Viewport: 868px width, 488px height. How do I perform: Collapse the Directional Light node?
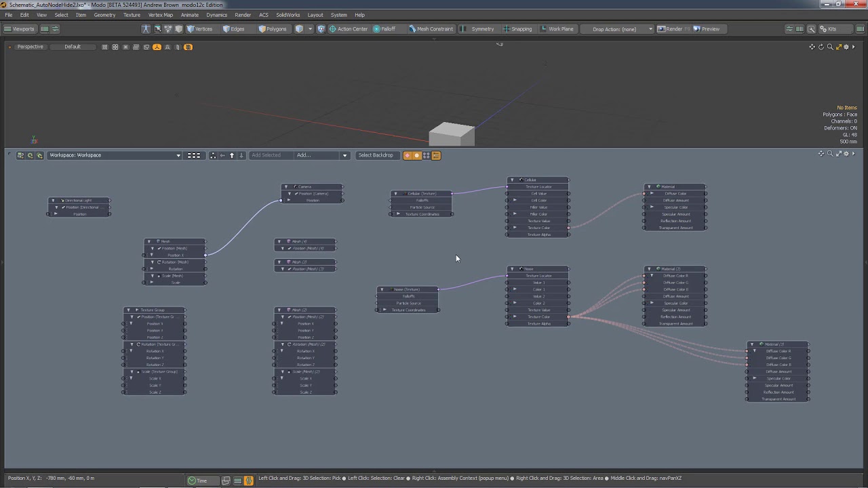pyautogui.click(x=54, y=201)
